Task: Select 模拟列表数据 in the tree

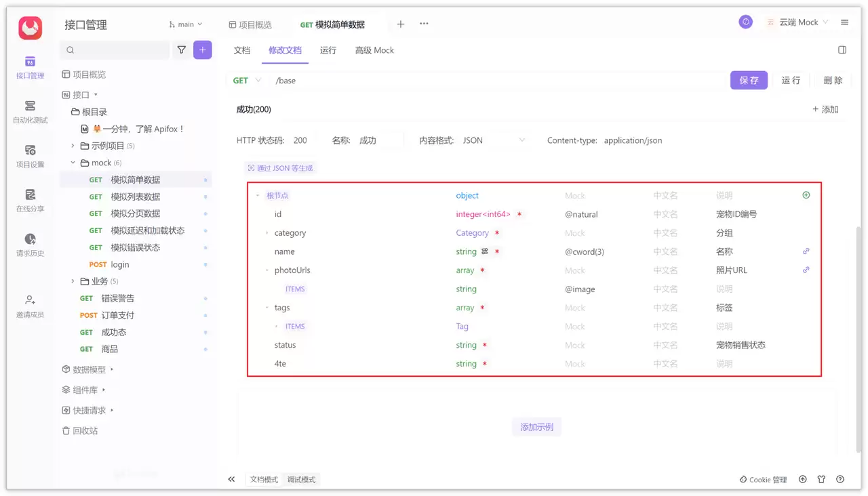Action: pos(136,197)
